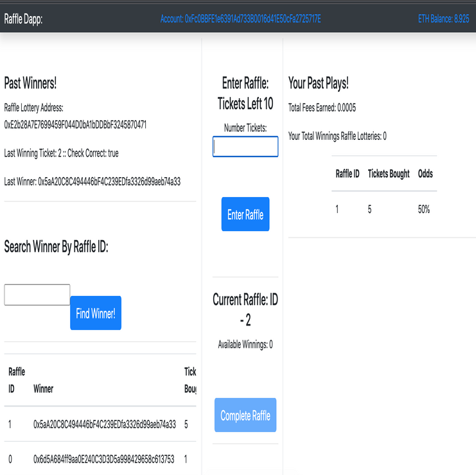Click the Odds column header
Screen dimensions: 476x475
[425, 174]
